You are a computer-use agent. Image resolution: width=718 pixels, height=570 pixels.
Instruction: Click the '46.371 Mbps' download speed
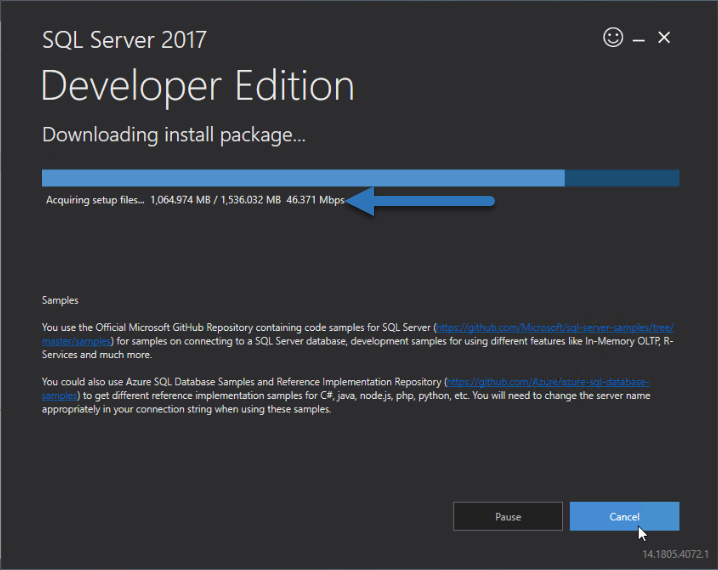pos(315,200)
